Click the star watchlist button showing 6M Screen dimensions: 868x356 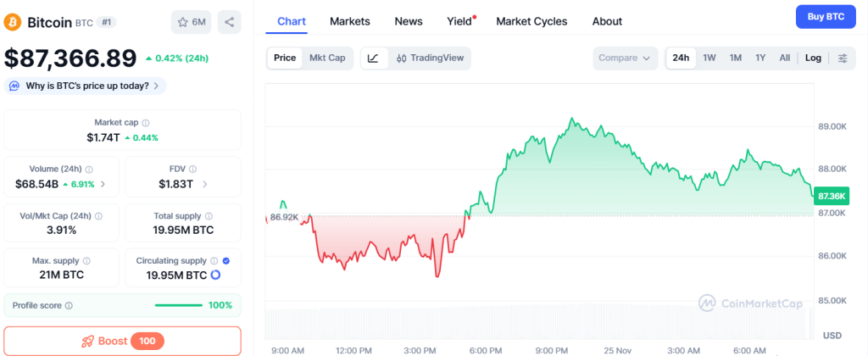pyautogui.click(x=191, y=21)
